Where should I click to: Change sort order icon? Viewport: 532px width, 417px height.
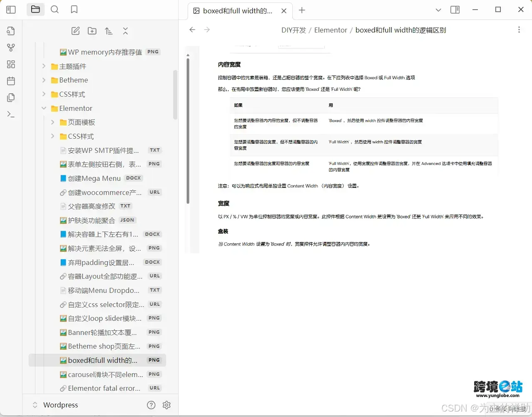tap(109, 31)
